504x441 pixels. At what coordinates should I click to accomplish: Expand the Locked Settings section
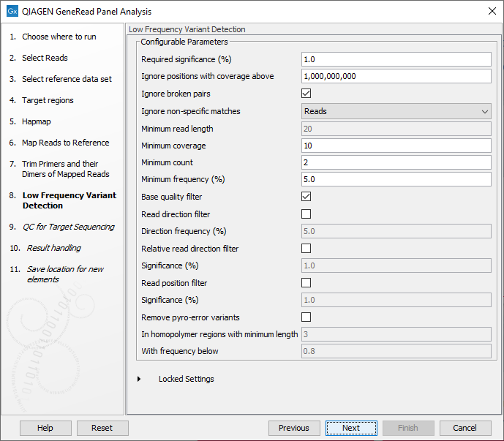[139, 379]
